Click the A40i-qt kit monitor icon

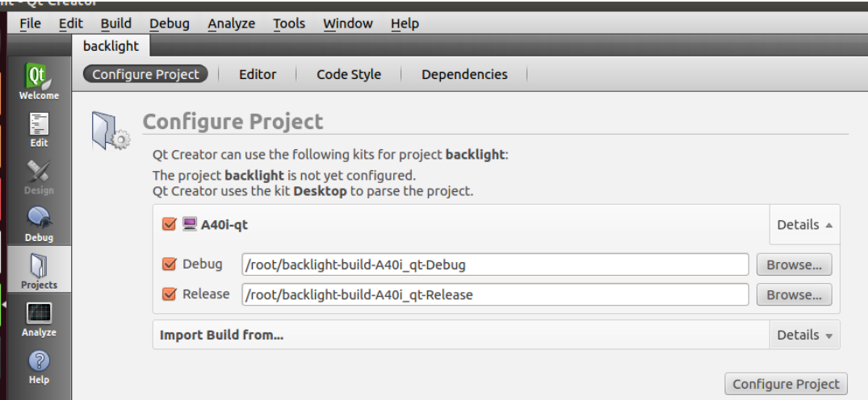pos(190,224)
